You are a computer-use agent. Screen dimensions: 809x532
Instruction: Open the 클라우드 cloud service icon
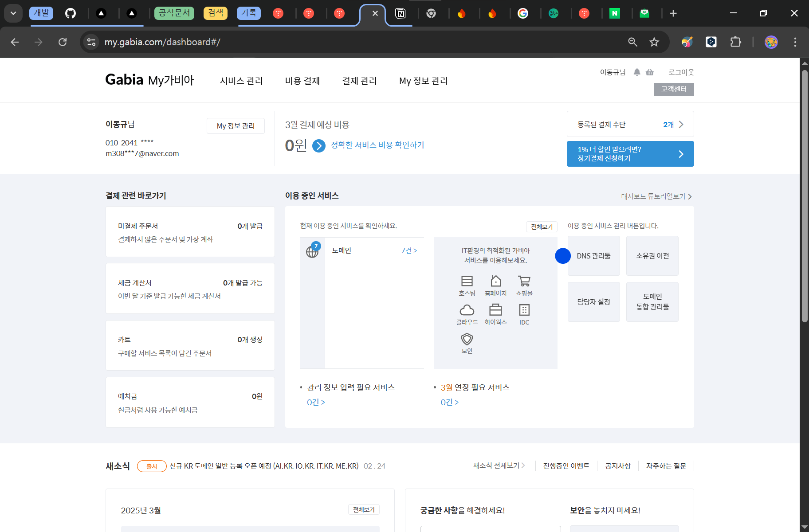(467, 314)
